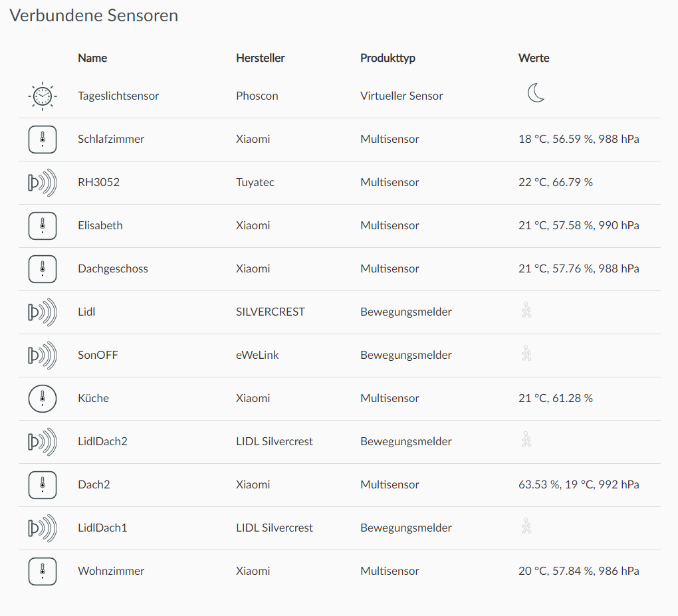
Task: Click the SonOFF motion sensor icon
Action: (43, 356)
